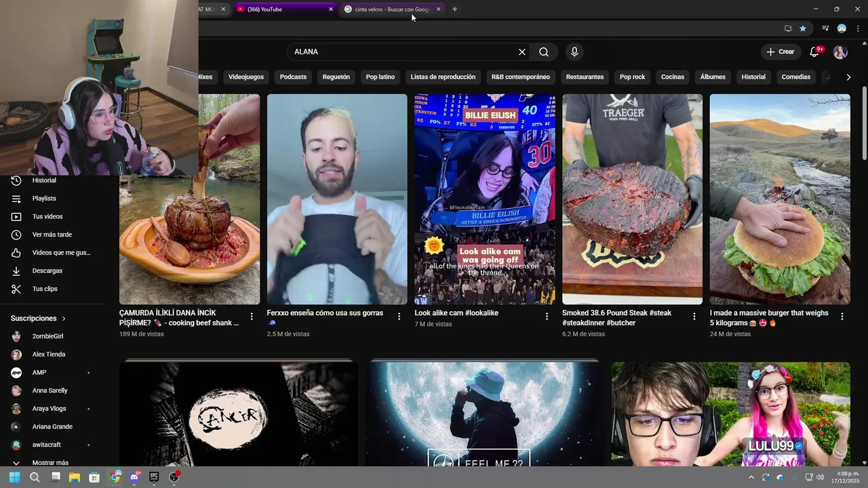Select the Pop rock filter chip
Image resolution: width=868 pixels, height=488 pixels.
point(632,77)
